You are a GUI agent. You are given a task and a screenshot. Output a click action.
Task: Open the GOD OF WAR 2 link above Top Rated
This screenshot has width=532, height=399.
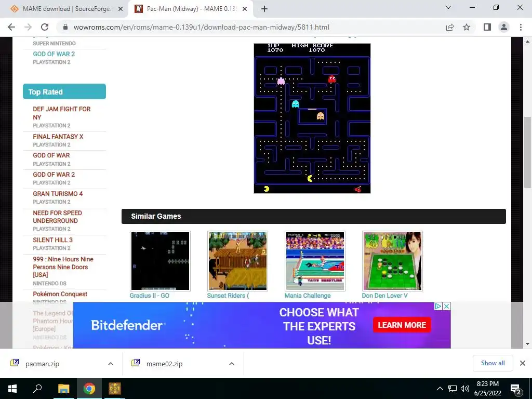(54, 54)
